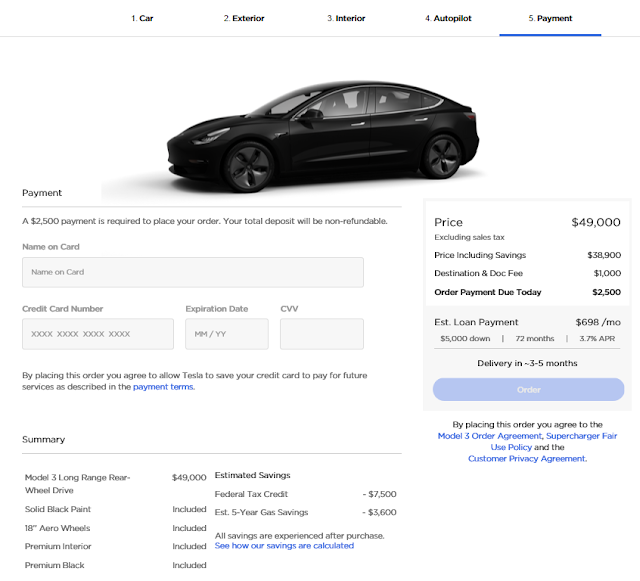Click the Destination & Doc Fee label
640x581 pixels.
tap(478, 273)
